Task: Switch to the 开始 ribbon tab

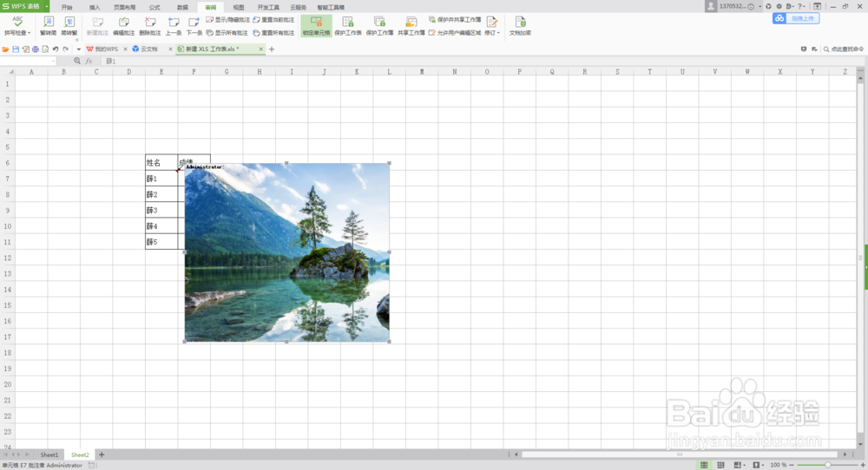Action: coord(67,7)
